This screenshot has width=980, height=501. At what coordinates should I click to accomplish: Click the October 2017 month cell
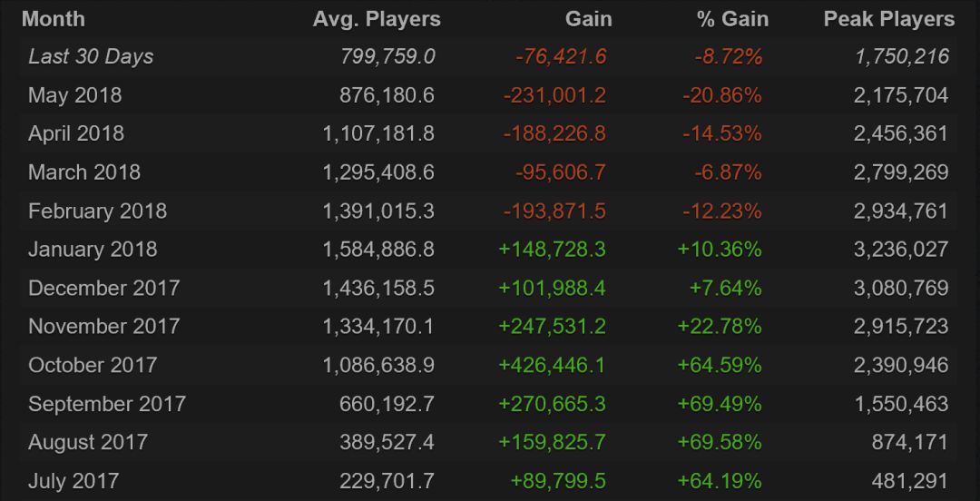pyautogui.click(x=93, y=365)
